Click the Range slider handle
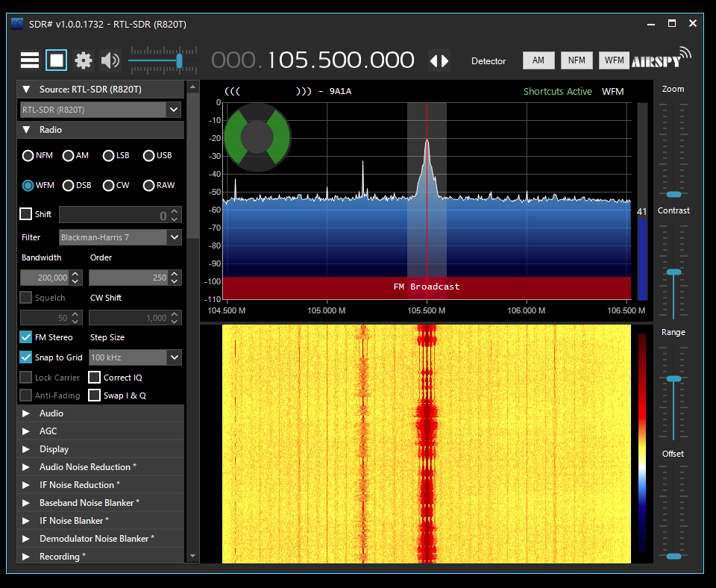The width and height of the screenshot is (716, 588). coord(673,379)
